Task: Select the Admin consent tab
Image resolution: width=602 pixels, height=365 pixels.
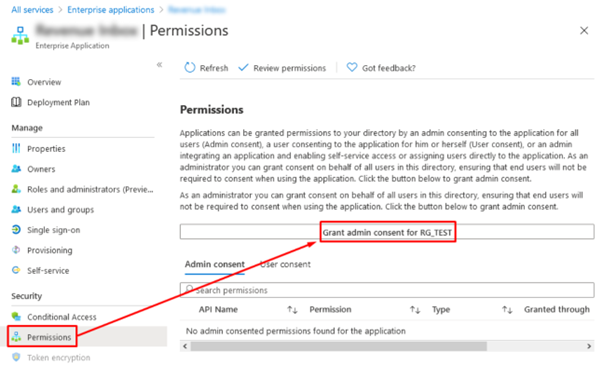Action: click(215, 264)
